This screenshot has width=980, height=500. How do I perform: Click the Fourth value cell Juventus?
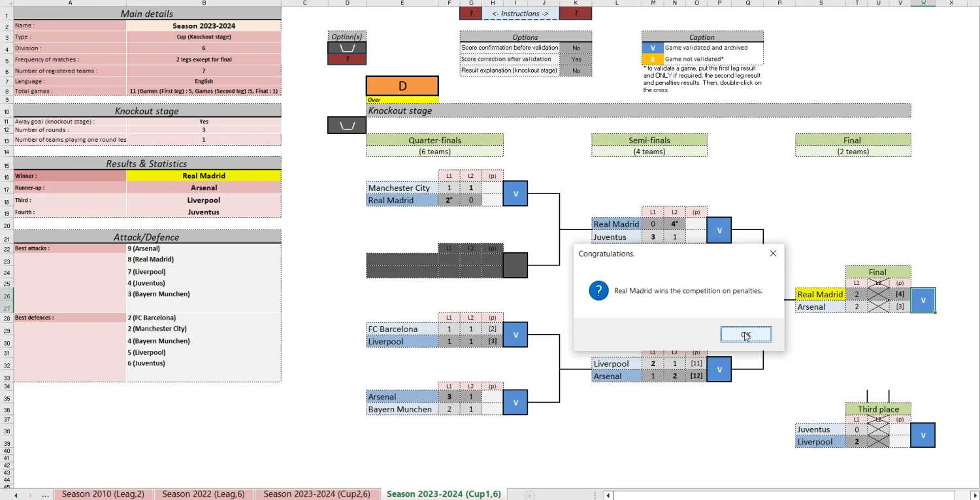click(204, 212)
